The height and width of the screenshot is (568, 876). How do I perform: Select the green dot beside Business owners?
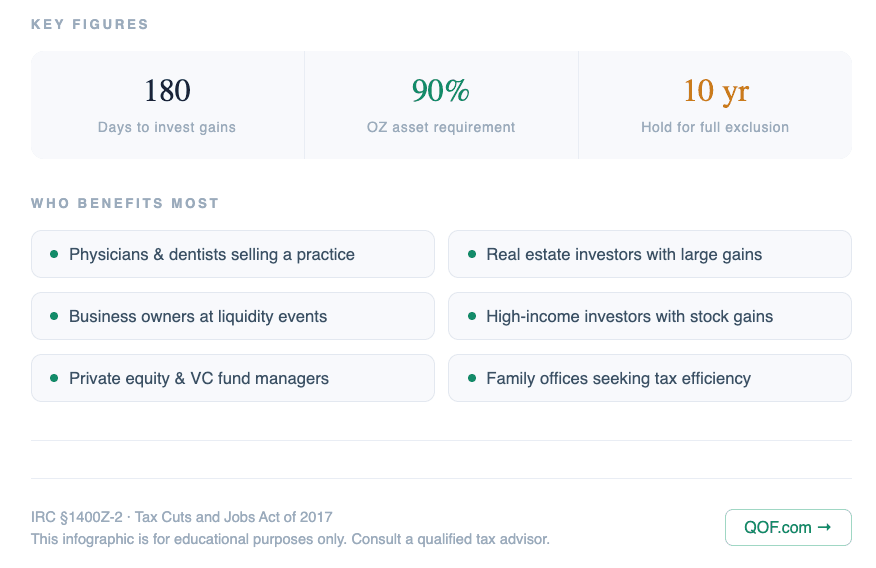(x=54, y=317)
